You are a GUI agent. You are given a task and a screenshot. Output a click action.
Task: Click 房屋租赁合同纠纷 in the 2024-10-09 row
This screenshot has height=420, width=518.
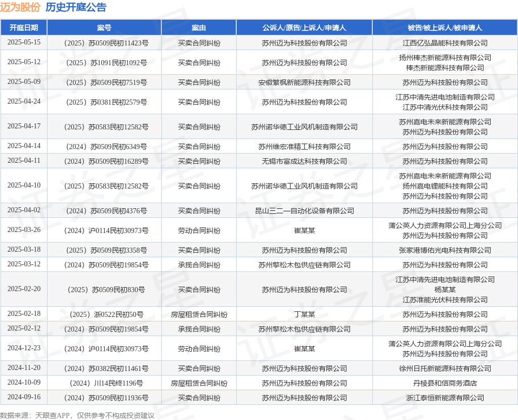[x=199, y=383]
